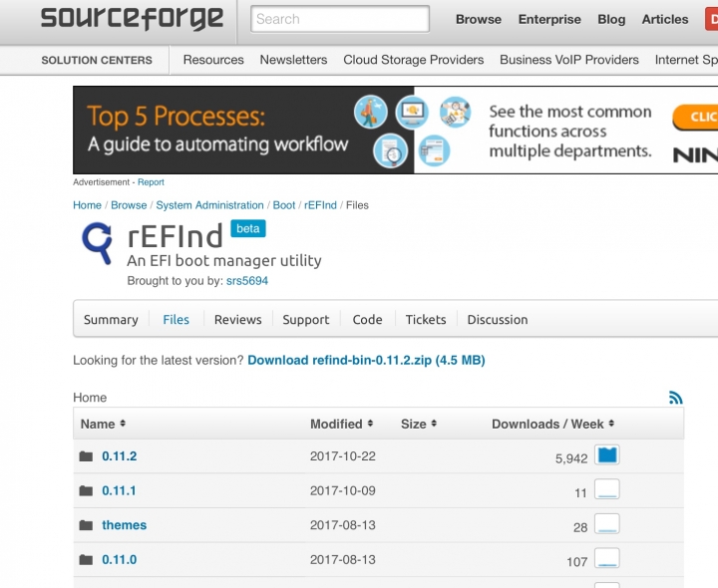Screen dimensions: 718x588
Task: Open the Discussion tab
Action: (x=498, y=319)
